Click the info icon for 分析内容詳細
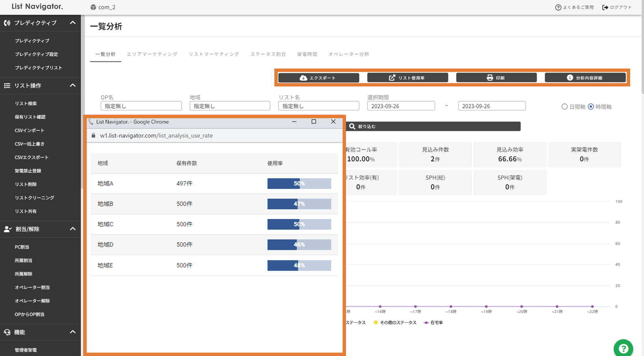Screen dimensions: 644x356 pos(570,78)
